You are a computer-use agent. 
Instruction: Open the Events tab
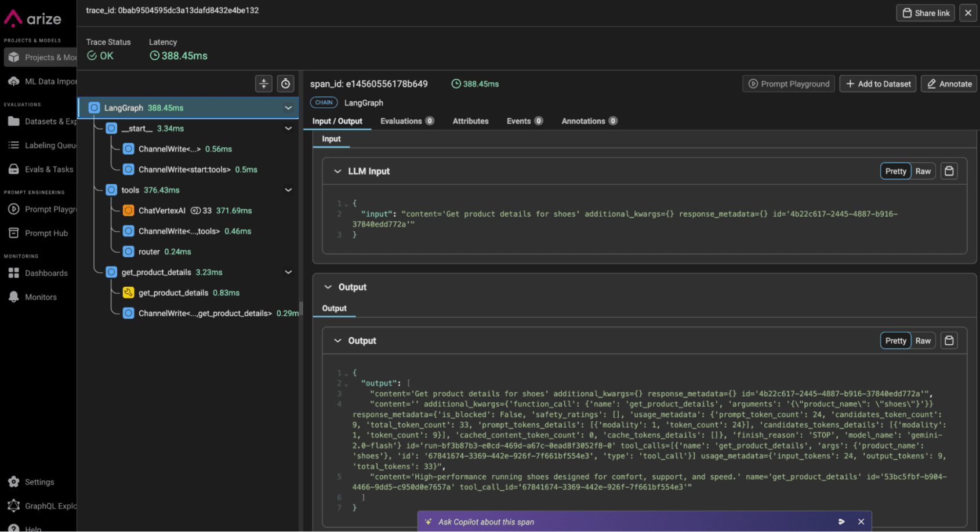pyautogui.click(x=520, y=121)
